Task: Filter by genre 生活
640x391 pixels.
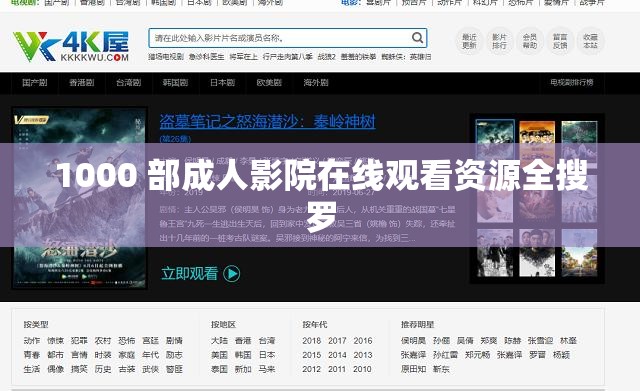Action: coord(32,369)
